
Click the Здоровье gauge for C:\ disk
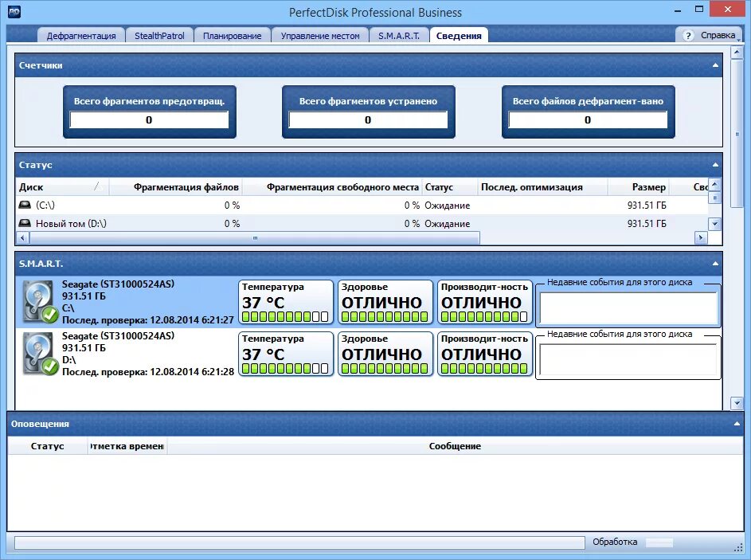tap(385, 302)
